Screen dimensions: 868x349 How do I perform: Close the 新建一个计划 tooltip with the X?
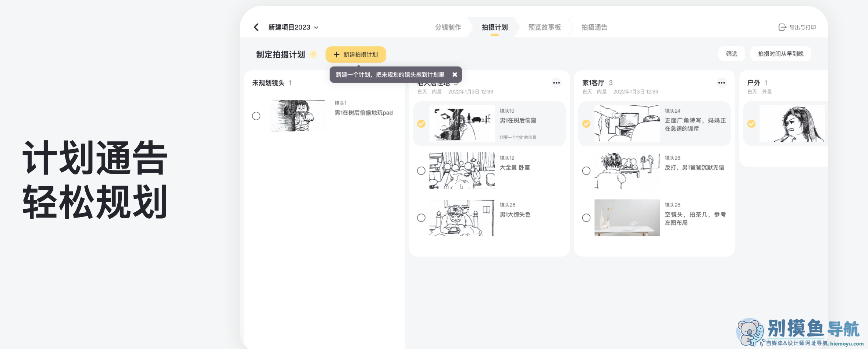pyautogui.click(x=455, y=74)
